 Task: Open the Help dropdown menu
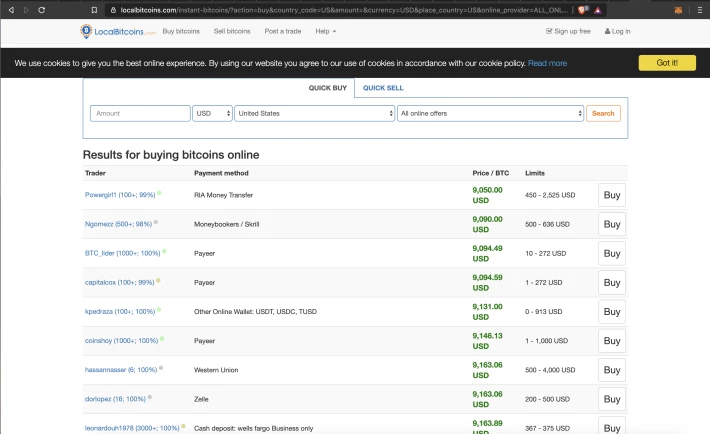pyautogui.click(x=326, y=31)
